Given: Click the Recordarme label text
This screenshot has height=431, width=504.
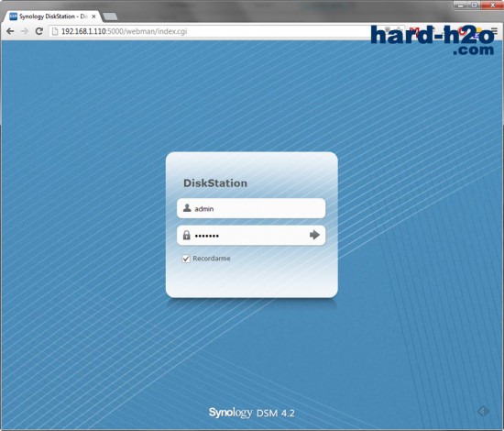Looking at the screenshot, I should (212, 259).
